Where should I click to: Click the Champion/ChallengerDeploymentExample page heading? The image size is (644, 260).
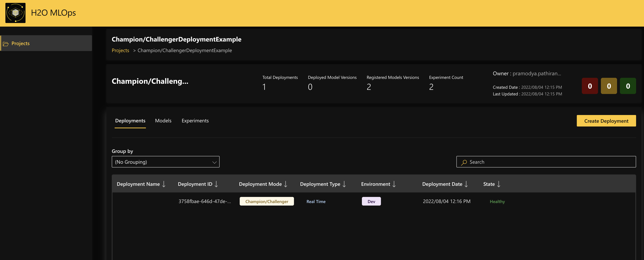click(176, 39)
